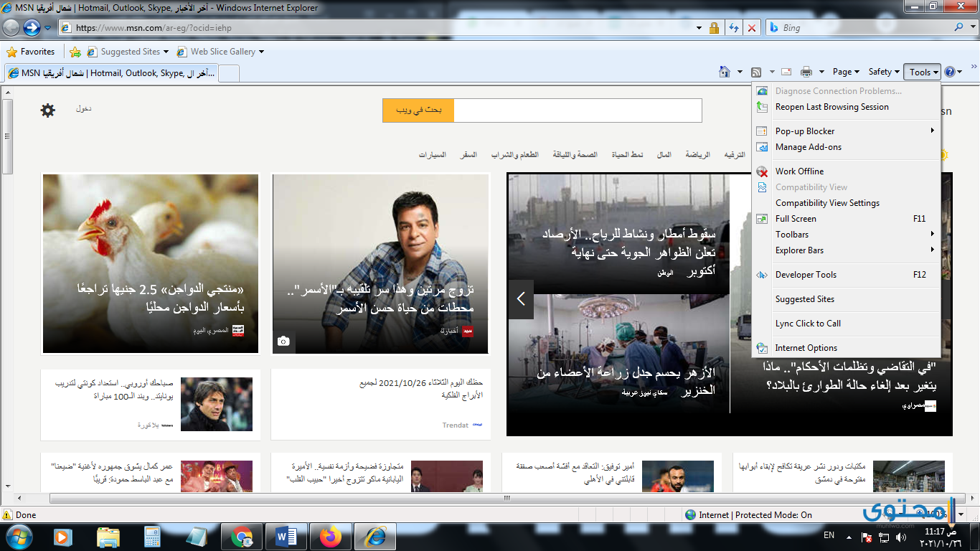The image size is (980, 551).
Task: Toggle Work Offline in Tools menu
Action: (x=847, y=171)
